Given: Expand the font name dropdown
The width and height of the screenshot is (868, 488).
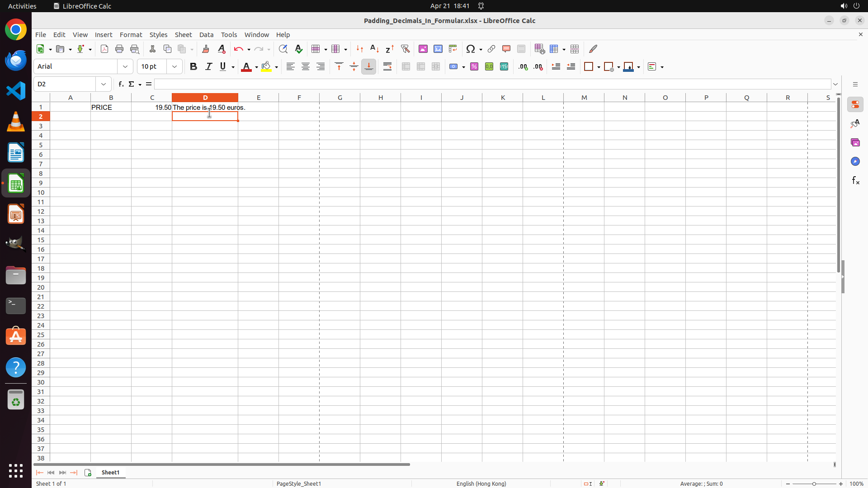Looking at the screenshot, I should point(125,66).
